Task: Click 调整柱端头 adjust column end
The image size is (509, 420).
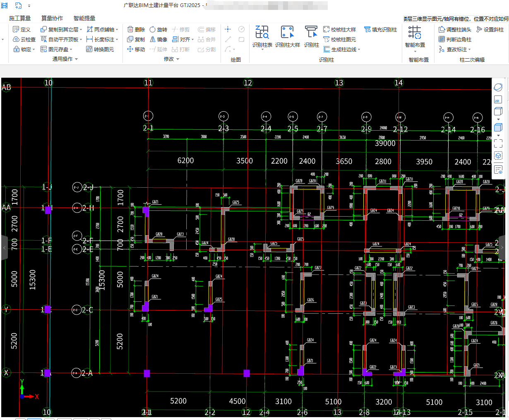Action: tap(455, 29)
